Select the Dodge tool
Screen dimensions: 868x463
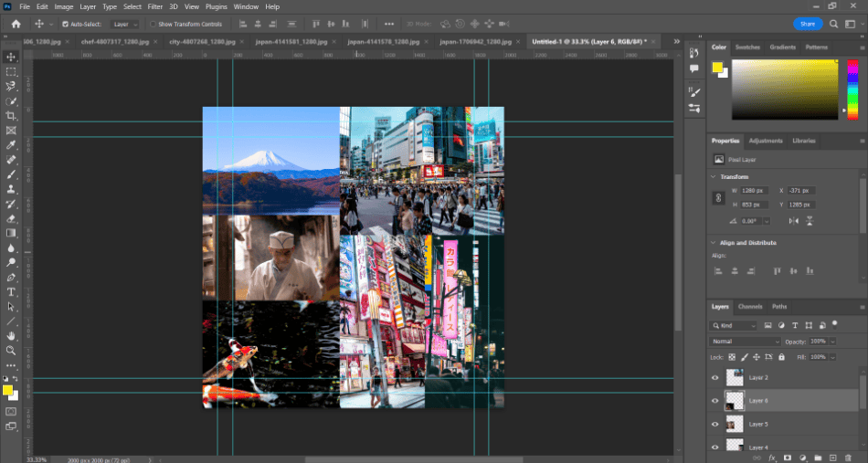[11, 262]
